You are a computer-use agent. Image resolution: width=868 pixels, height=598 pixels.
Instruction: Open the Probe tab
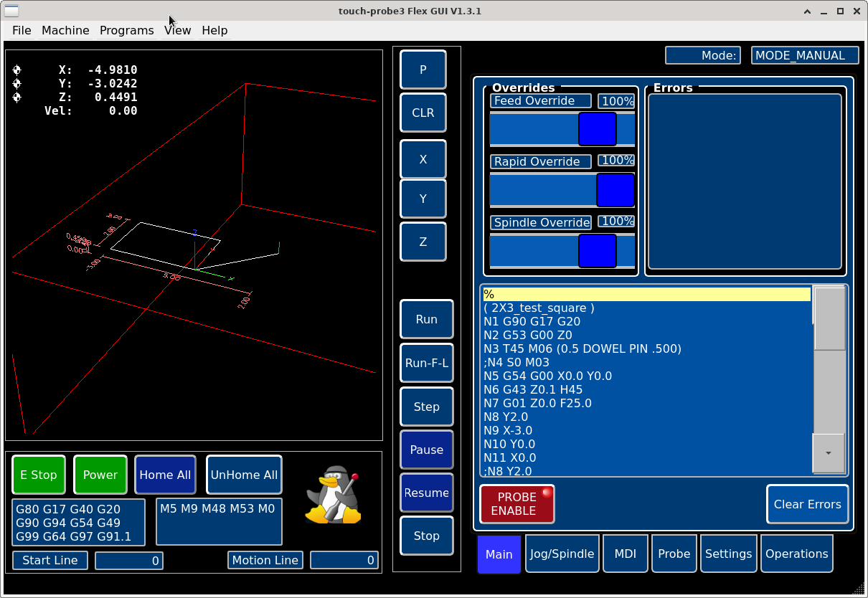(674, 554)
